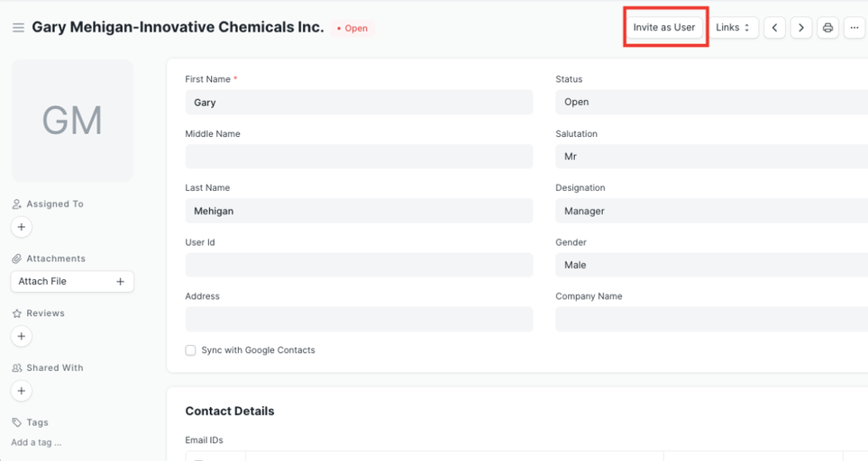Open the Status dropdown showing Open
The image size is (868, 461).
[x=712, y=102]
